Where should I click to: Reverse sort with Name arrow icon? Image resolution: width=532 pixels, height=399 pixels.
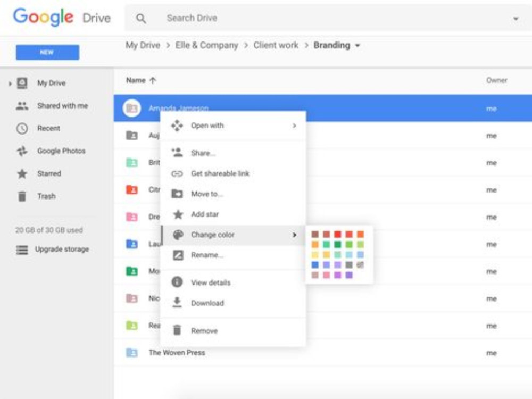coord(153,80)
